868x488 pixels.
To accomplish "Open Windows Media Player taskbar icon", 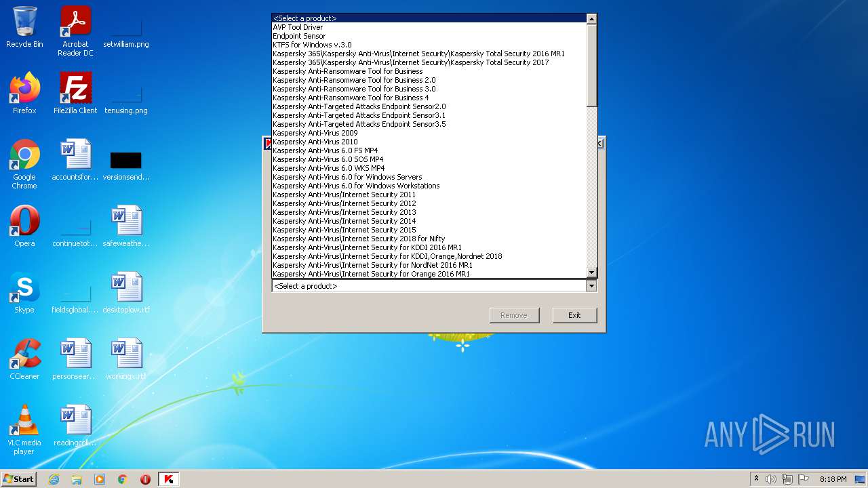I will click(x=100, y=479).
